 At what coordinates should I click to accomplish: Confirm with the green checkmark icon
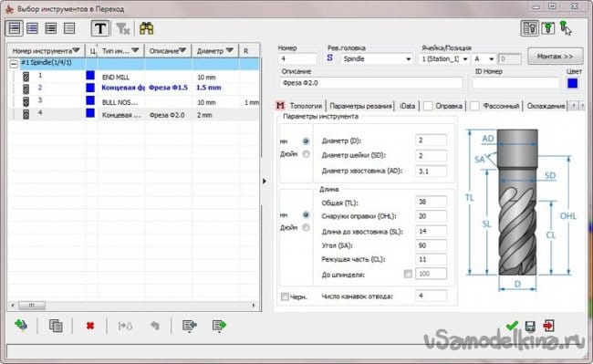(512, 326)
